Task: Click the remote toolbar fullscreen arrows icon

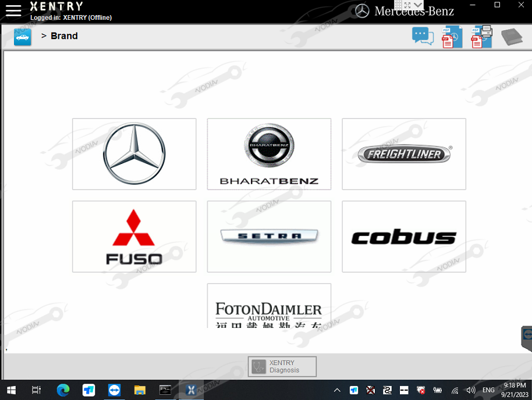Action: [x=407, y=5]
